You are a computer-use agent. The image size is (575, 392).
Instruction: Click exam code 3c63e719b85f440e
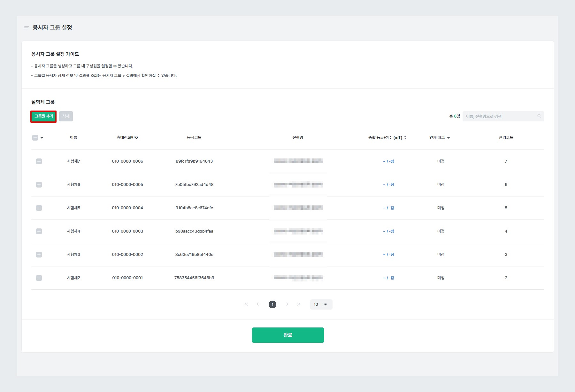194,255
